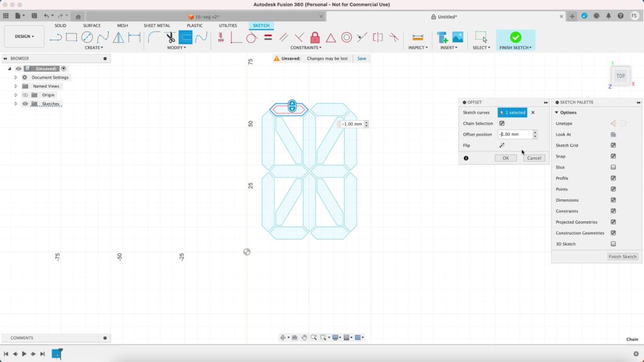Select the Center Diameter Circle tool
This screenshot has height=362, width=644.
click(87, 38)
